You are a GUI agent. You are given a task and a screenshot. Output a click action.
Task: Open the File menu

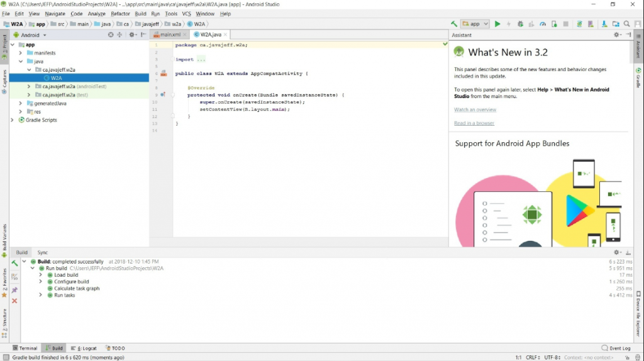6,14
